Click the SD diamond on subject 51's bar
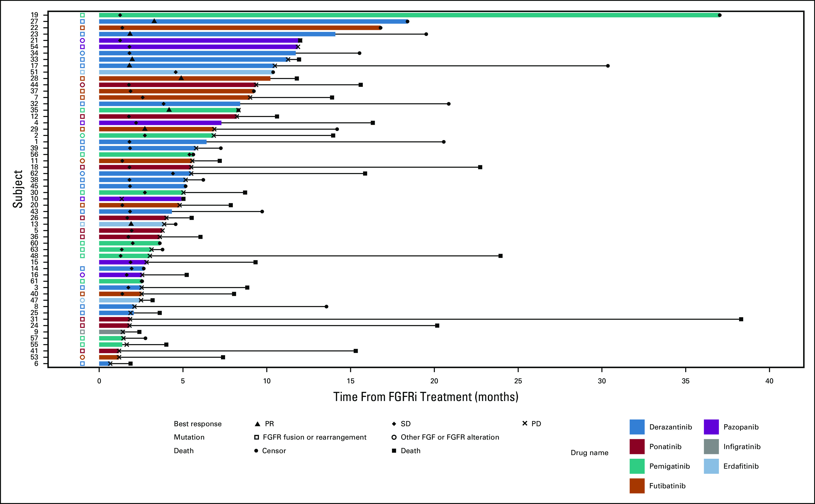815x504 pixels. 176,72
